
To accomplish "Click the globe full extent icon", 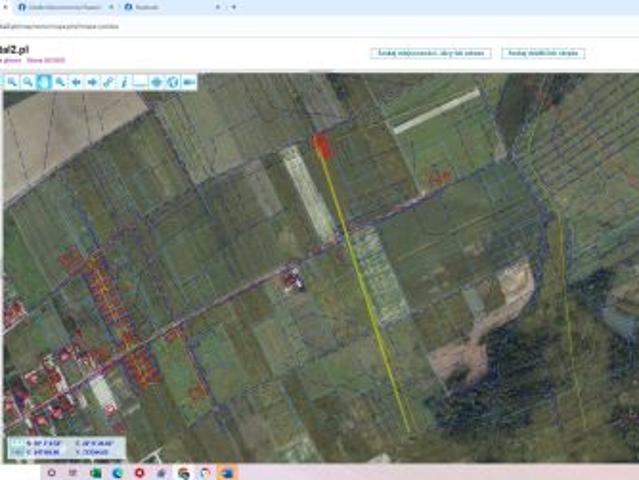I will tap(172, 82).
